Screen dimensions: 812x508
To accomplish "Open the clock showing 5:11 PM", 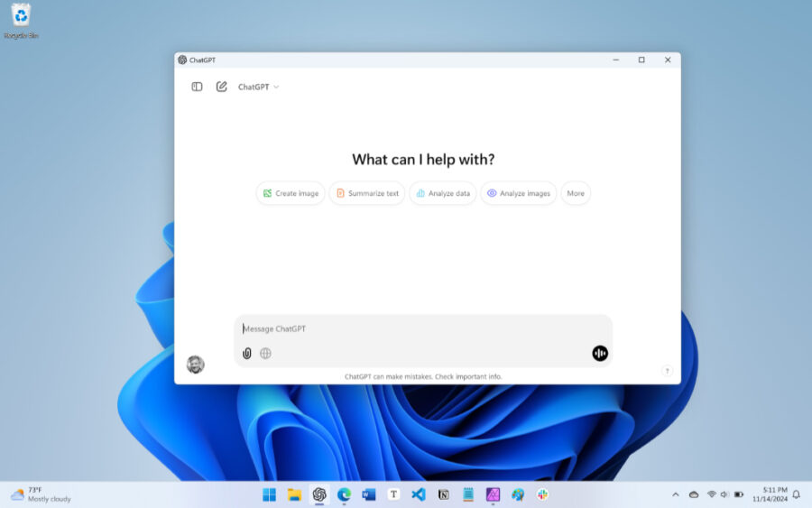I will coord(770,494).
